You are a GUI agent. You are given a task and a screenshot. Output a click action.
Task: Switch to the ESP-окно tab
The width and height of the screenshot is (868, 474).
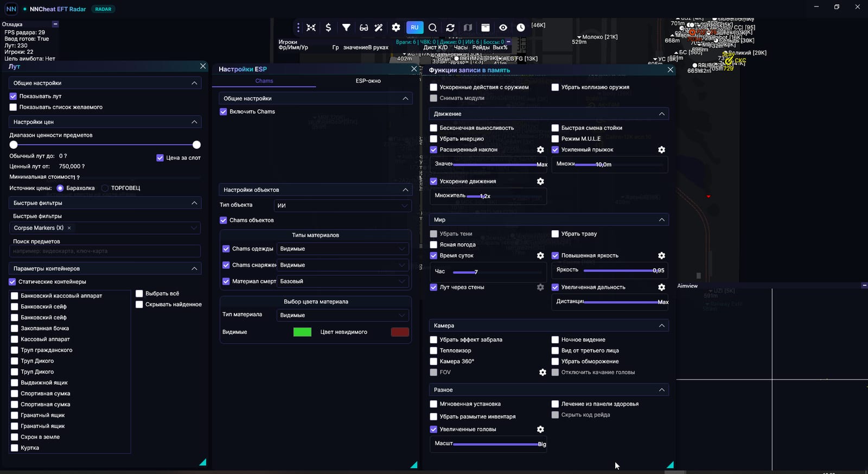click(x=368, y=81)
